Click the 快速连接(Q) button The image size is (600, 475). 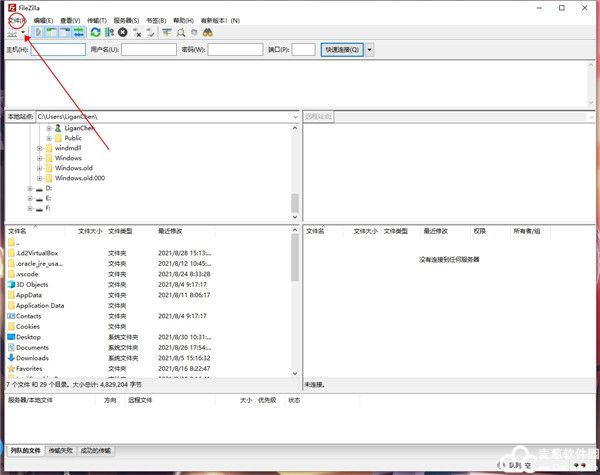(x=342, y=49)
